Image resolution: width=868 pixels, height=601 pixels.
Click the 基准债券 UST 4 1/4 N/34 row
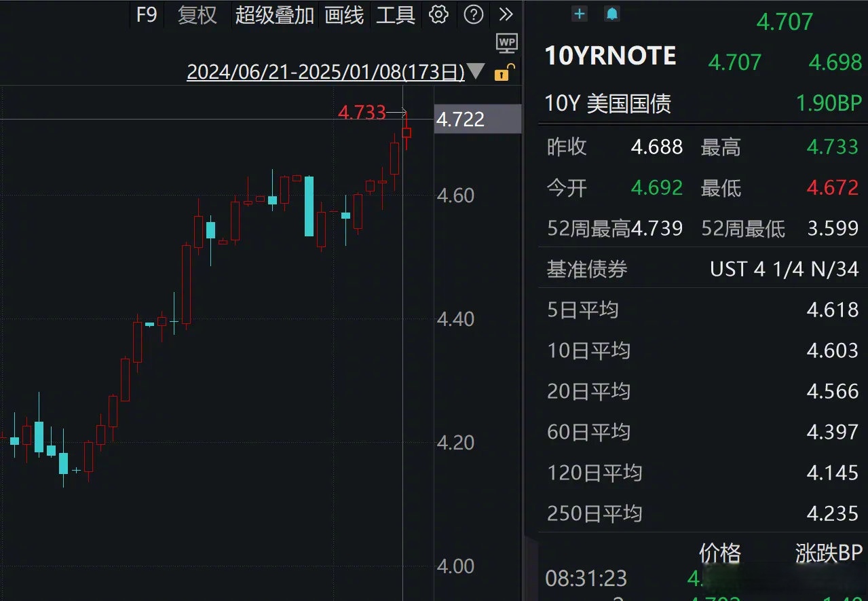(x=702, y=269)
